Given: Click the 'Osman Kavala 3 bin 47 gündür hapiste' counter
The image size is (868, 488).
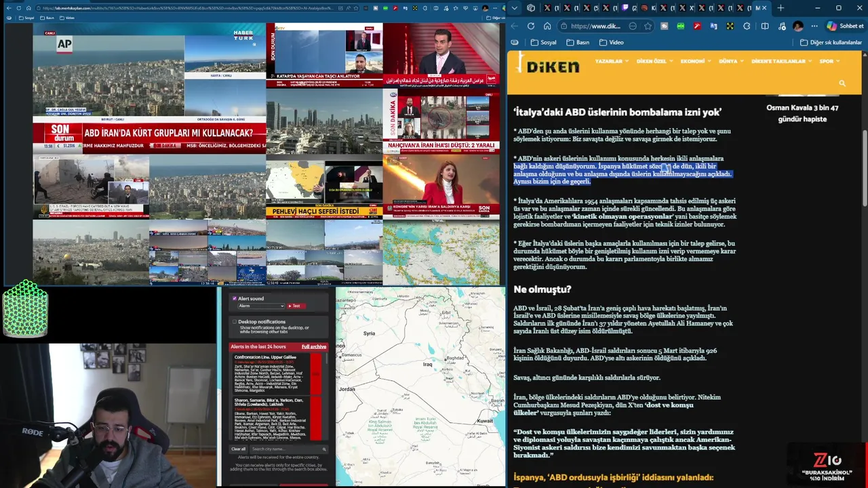Looking at the screenshot, I should click(802, 113).
